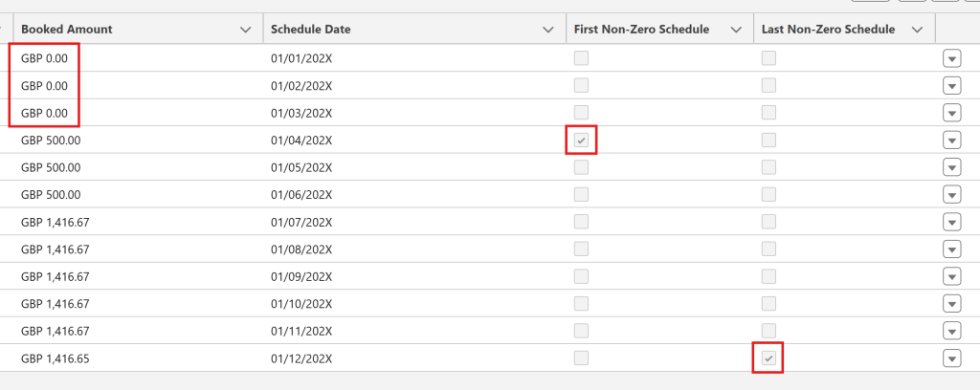Sort by Booked Amount column header

coord(66,30)
